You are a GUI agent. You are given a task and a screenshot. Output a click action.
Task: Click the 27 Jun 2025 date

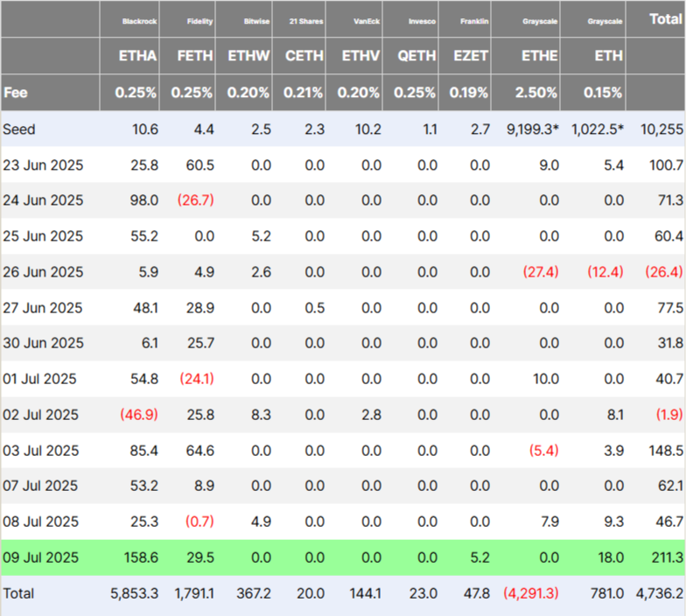point(42,308)
